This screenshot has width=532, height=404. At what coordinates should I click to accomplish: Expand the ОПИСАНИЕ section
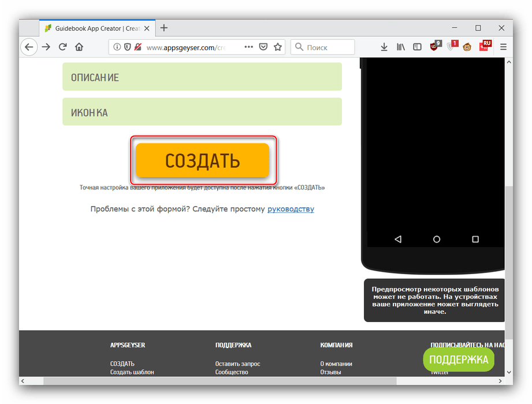click(x=202, y=77)
